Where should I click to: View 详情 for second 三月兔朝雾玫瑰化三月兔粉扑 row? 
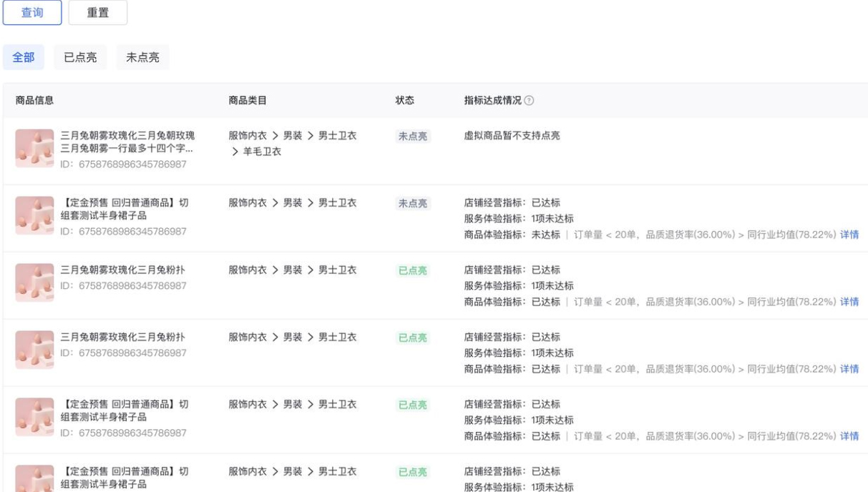click(x=849, y=369)
